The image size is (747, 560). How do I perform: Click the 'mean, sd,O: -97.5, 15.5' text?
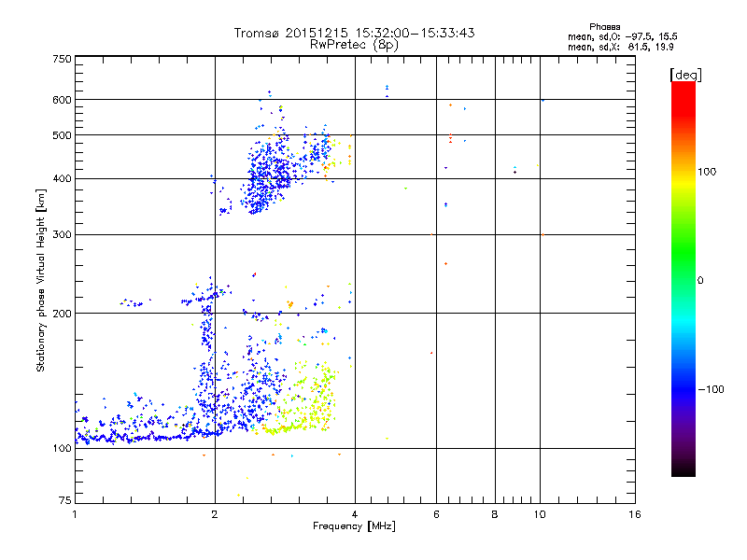pos(622,36)
